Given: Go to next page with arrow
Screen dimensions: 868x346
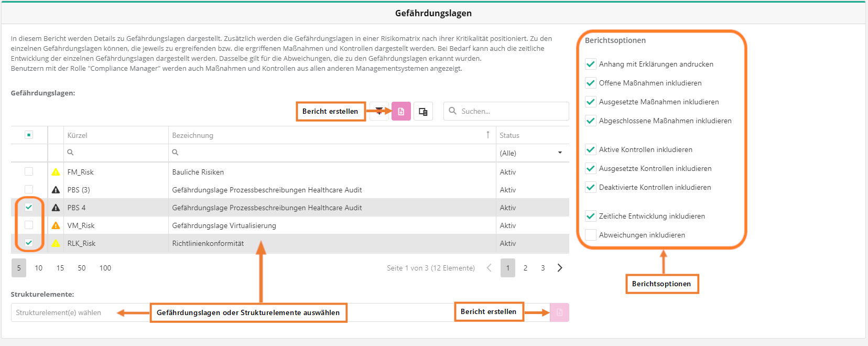Looking at the screenshot, I should pos(560,268).
